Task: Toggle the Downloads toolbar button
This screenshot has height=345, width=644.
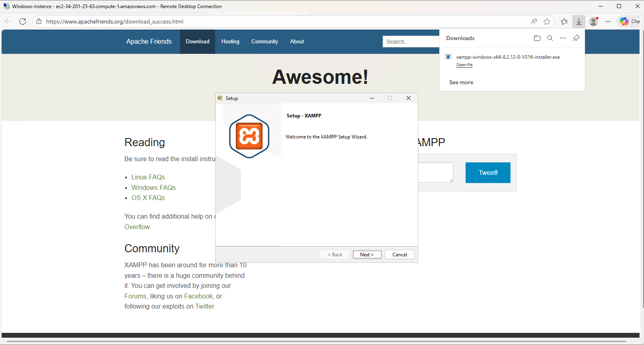Action: point(579,21)
